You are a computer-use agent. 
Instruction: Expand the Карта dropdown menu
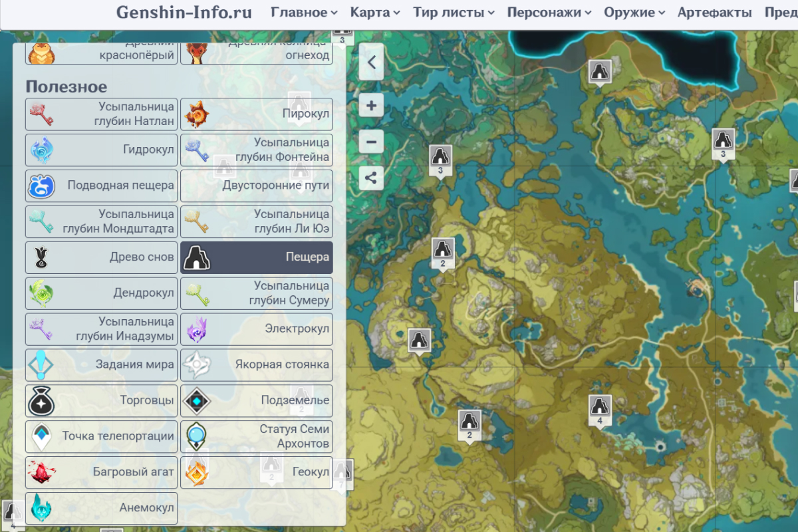point(375,13)
